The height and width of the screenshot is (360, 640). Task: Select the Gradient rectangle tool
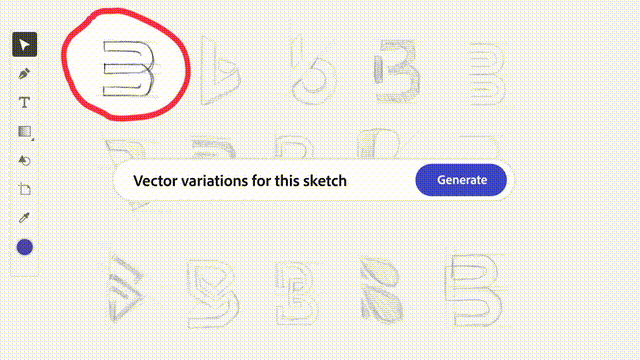click(25, 132)
